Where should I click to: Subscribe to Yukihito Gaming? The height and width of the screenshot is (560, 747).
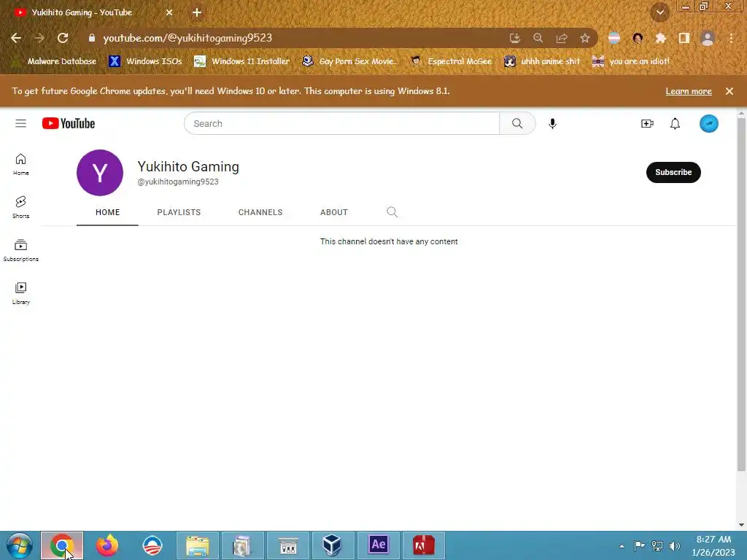pyautogui.click(x=673, y=172)
